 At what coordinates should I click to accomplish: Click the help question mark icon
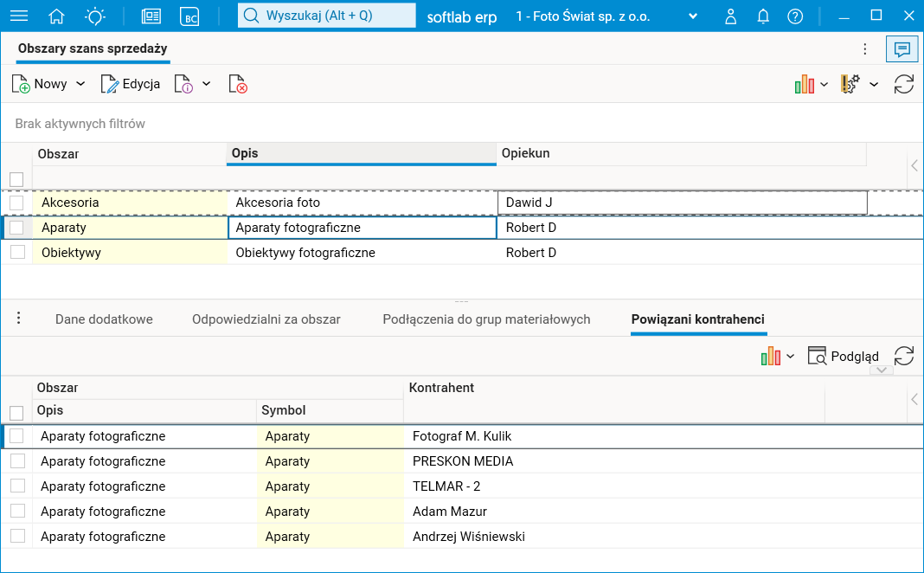[795, 16]
